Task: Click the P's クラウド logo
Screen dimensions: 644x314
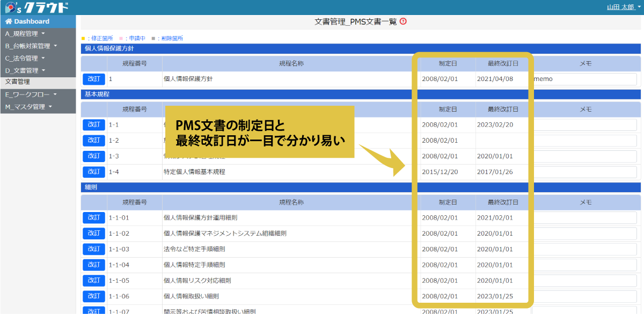Action: pyautogui.click(x=35, y=7)
